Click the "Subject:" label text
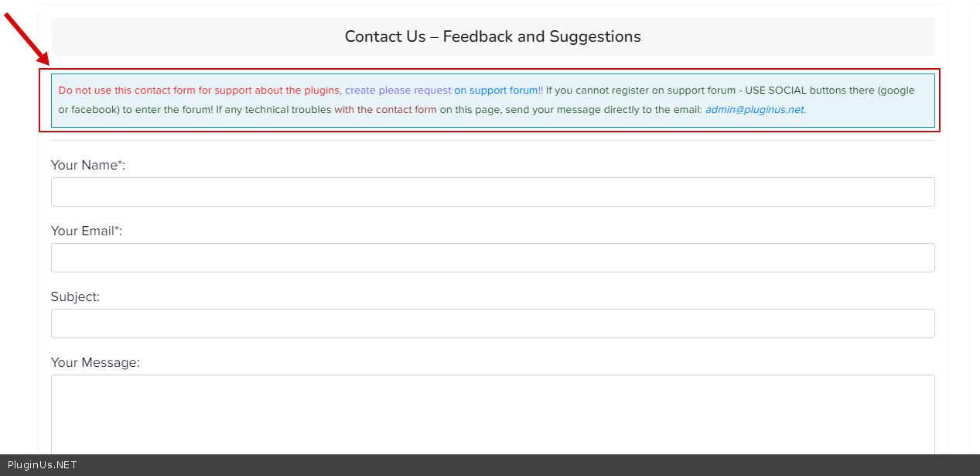The width and height of the screenshot is (980, 476). coord(75,296)
